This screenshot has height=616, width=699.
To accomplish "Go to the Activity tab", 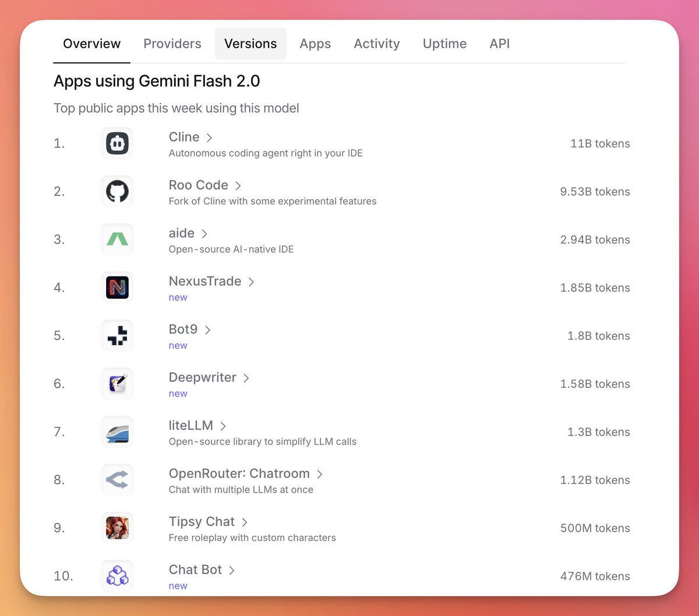I will (377, 44).
